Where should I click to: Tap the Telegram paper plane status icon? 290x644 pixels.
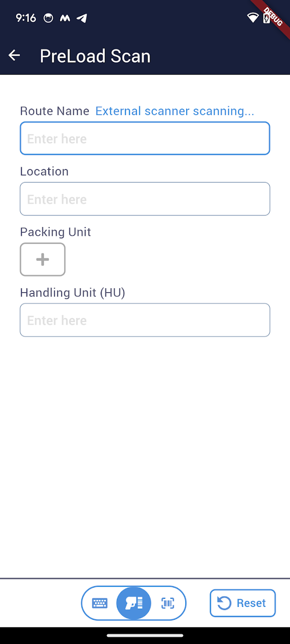82,18
